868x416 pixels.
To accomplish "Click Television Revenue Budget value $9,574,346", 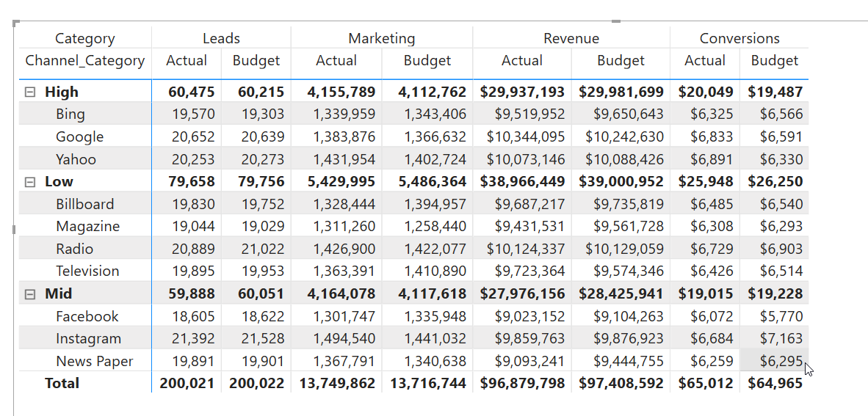I will [x=629, y=271].
